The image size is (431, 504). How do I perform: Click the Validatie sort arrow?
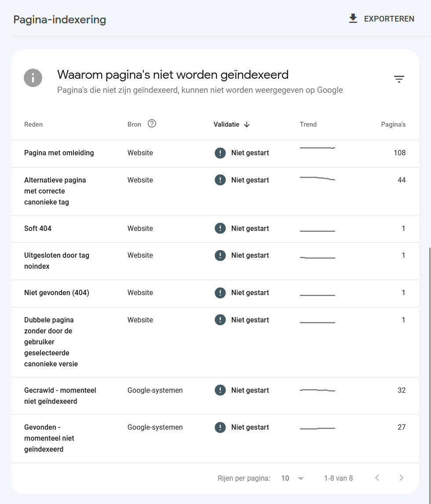point(247,124)
